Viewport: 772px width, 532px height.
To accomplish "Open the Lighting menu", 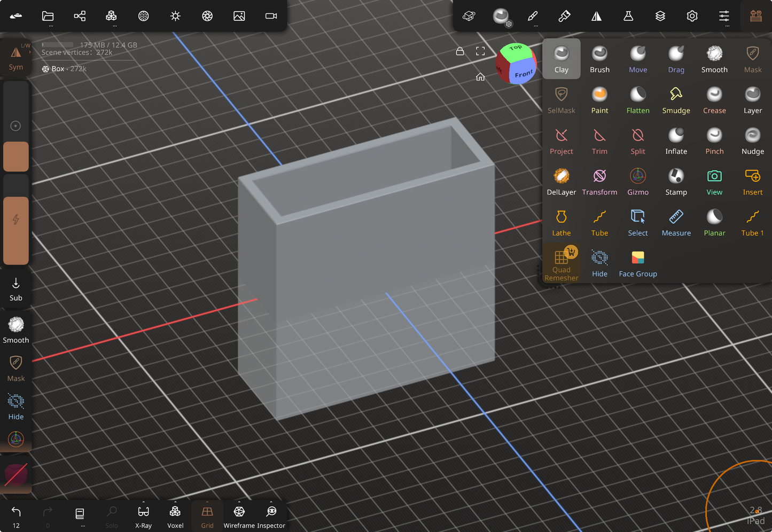I will tap(175, 16).
